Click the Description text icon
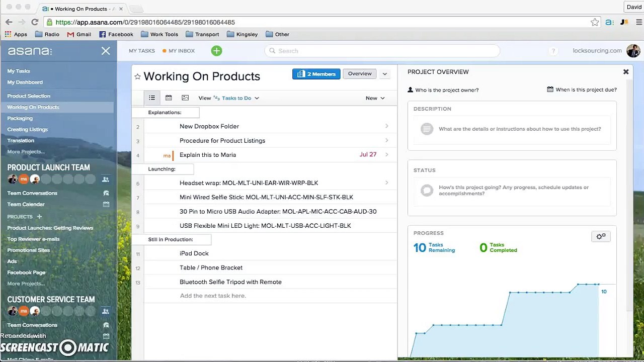Image resolution: width=644 pixels, height=362 pixels. (427, 129)
